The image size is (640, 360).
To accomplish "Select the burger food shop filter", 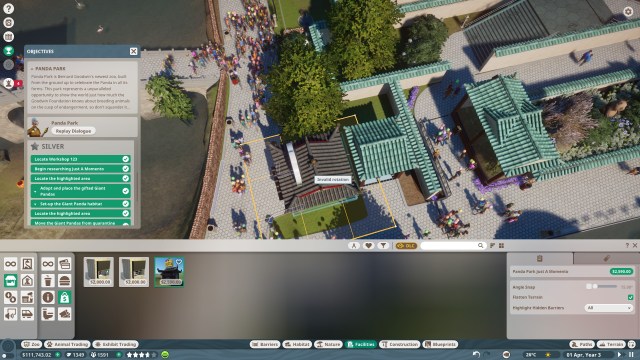I will point(64,280).
